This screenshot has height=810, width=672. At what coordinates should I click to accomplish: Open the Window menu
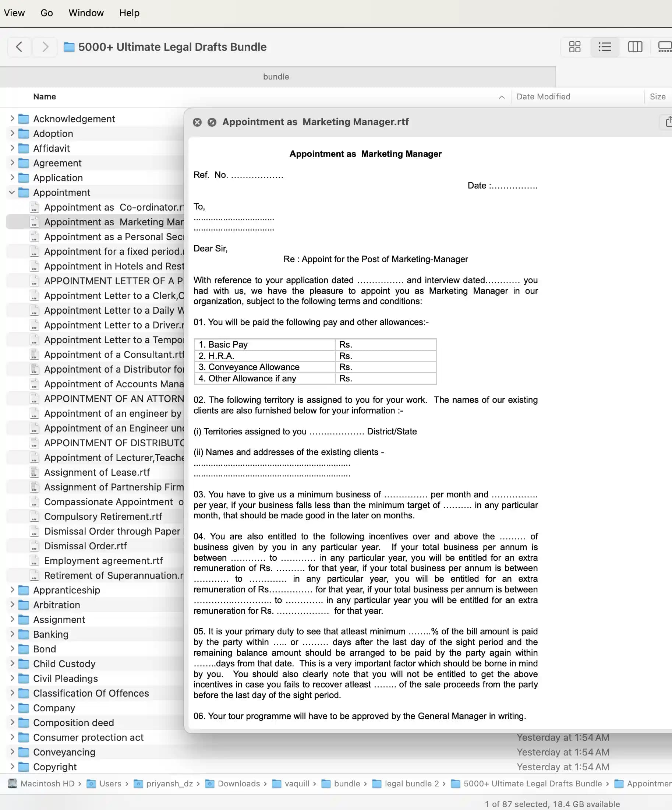86,13
